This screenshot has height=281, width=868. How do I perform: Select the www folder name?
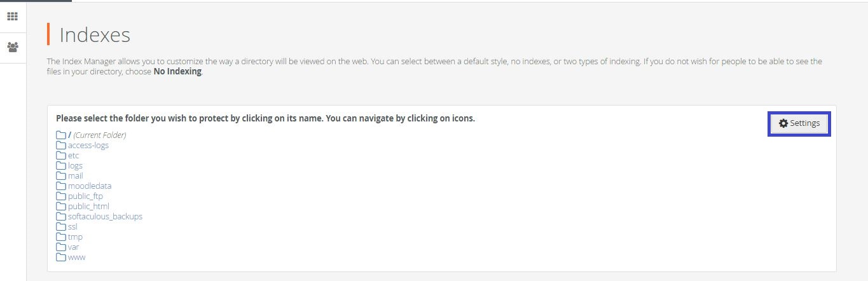76,257
